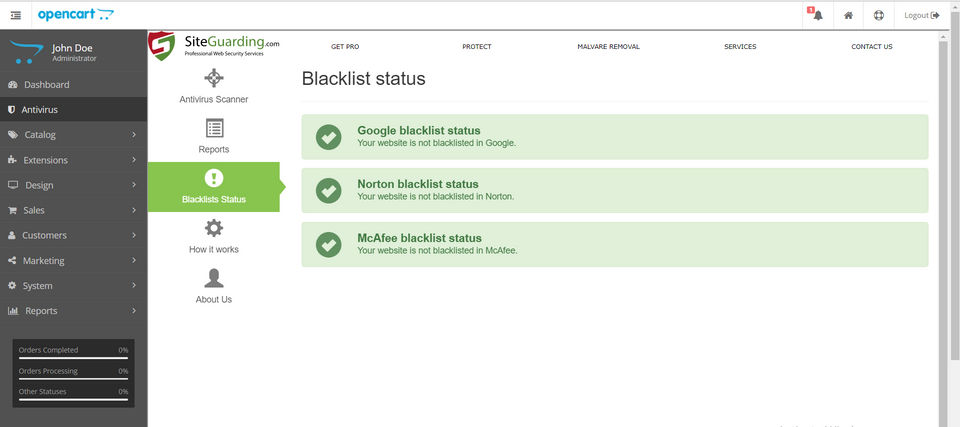Click the How it works gear icon
This screenshot has height=427, width=960.
(x=213, y=228)
